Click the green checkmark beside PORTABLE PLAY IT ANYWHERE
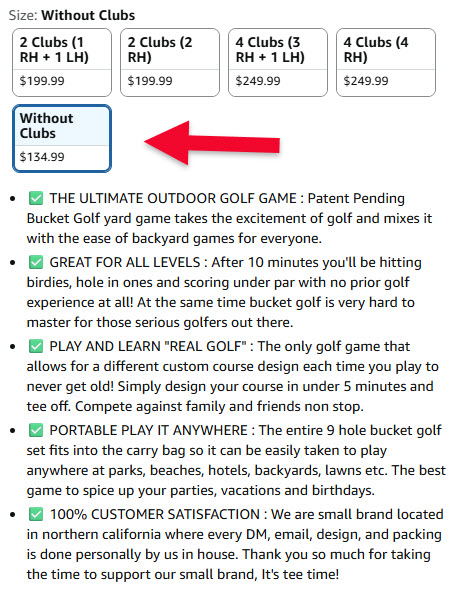The image size is (455, 589). click(36, 430)
